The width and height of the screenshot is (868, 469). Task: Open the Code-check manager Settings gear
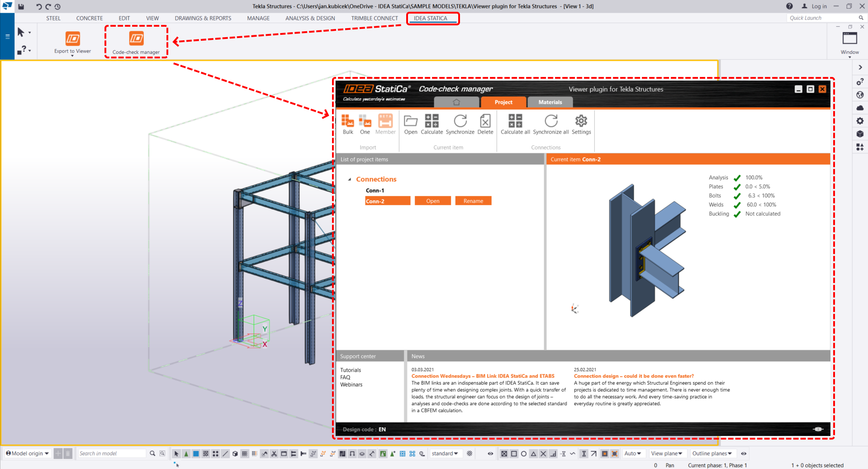pyautogui.click(x=581, y=121)
